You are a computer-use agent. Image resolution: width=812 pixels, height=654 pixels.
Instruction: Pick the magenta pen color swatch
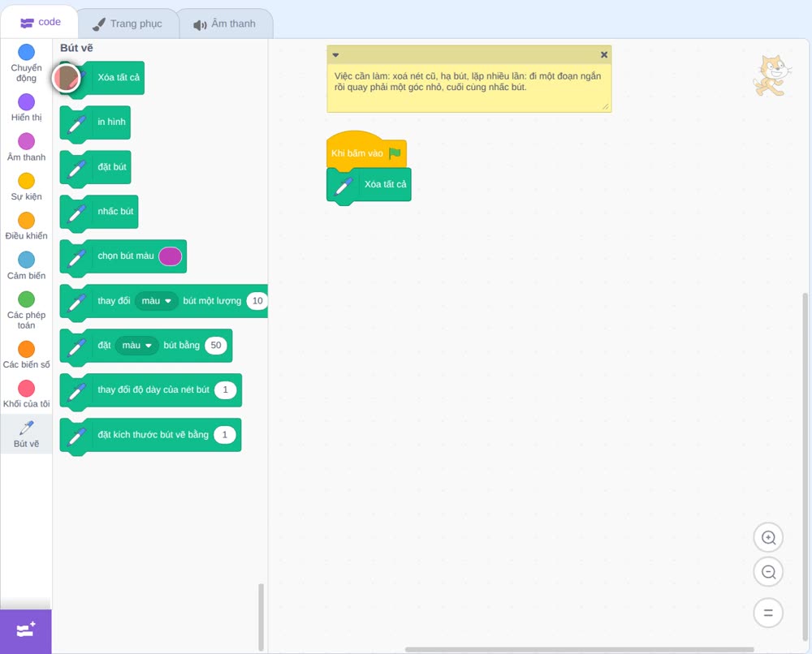click(x=170, y=256)
